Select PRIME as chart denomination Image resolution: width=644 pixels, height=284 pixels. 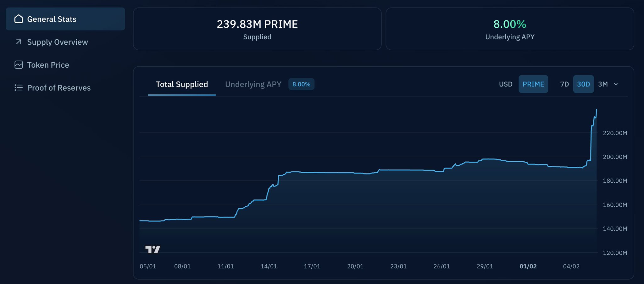click(533, 84)
